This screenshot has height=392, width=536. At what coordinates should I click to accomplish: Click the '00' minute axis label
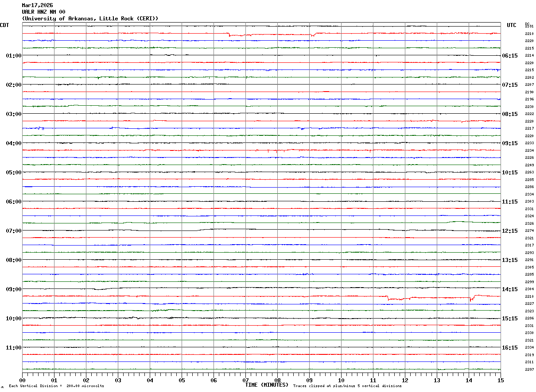pyautogui.click(x=22, y=380)
